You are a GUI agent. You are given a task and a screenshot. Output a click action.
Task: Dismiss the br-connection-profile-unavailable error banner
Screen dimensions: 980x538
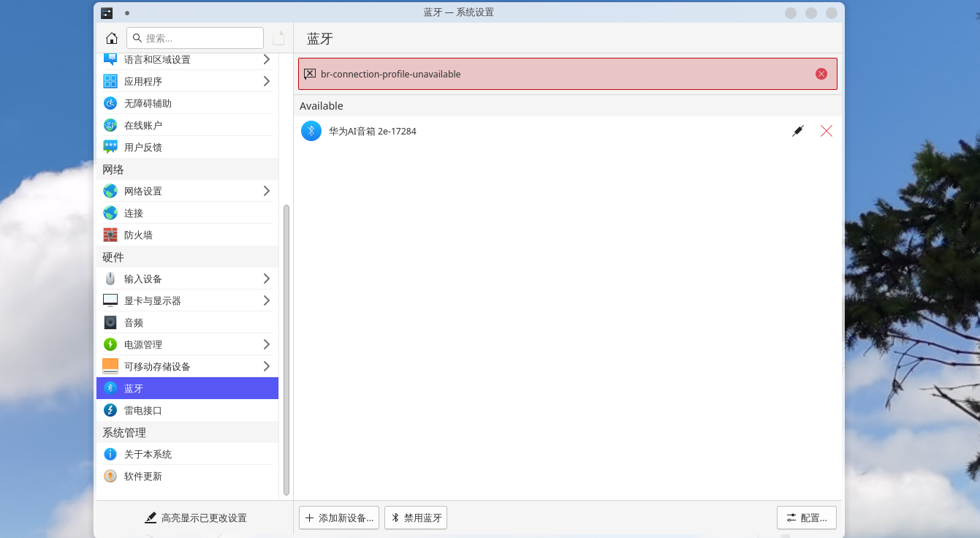(821, 74)
